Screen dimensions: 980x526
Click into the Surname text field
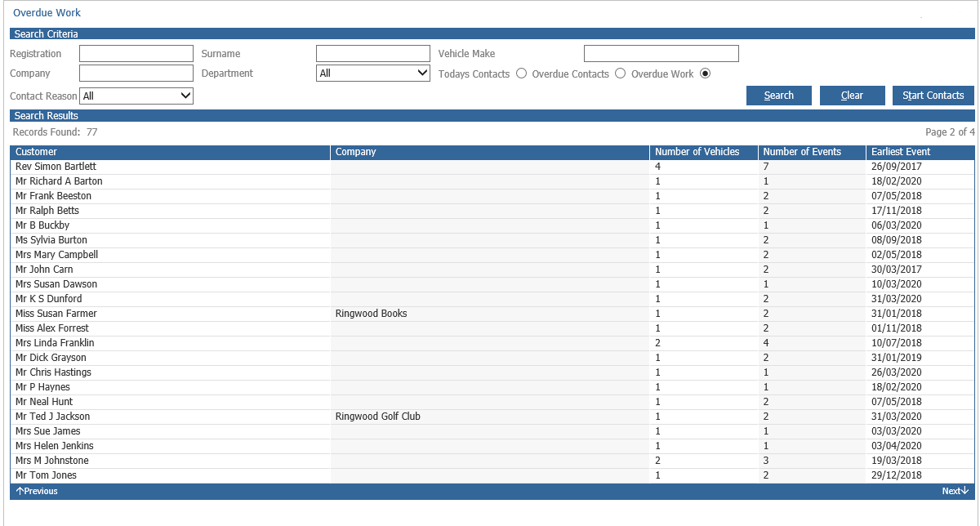tap(373, 54)
